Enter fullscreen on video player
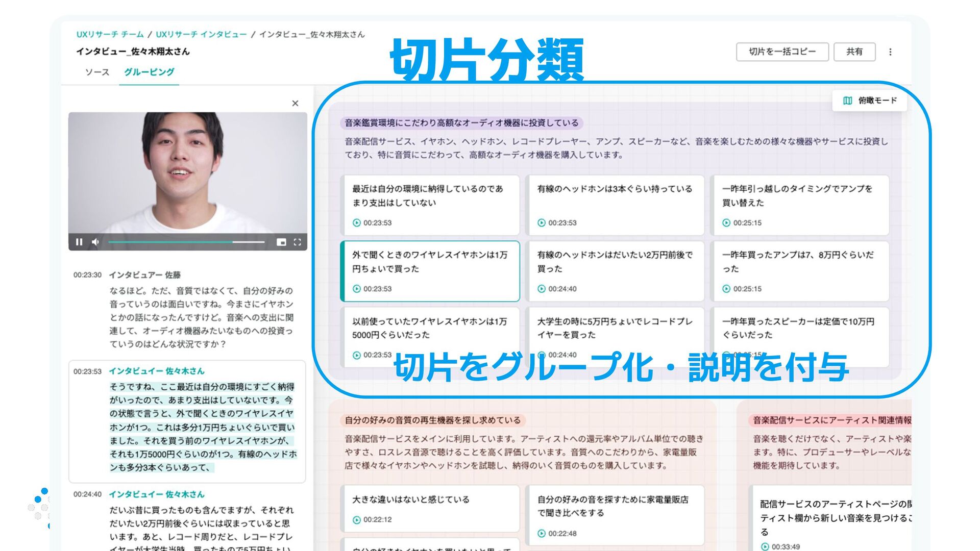 tap(298, 242)
